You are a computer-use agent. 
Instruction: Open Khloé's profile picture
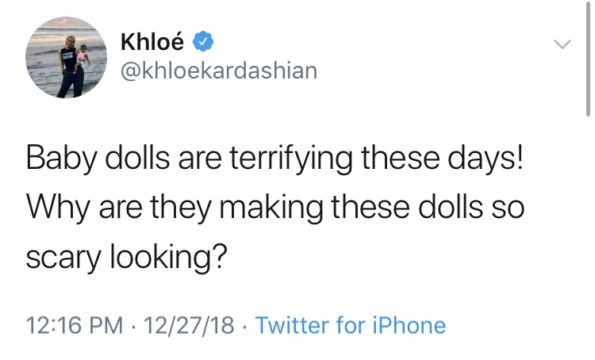66,57
